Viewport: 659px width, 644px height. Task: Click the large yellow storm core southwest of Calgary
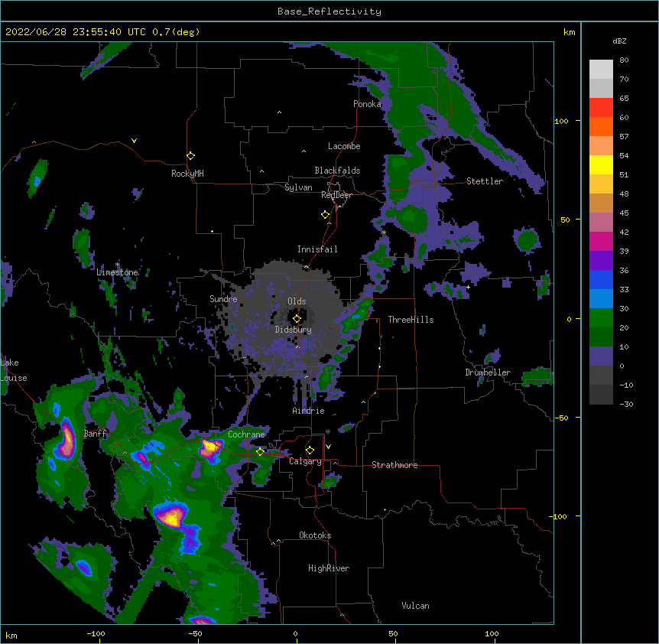tap(171, 517)
